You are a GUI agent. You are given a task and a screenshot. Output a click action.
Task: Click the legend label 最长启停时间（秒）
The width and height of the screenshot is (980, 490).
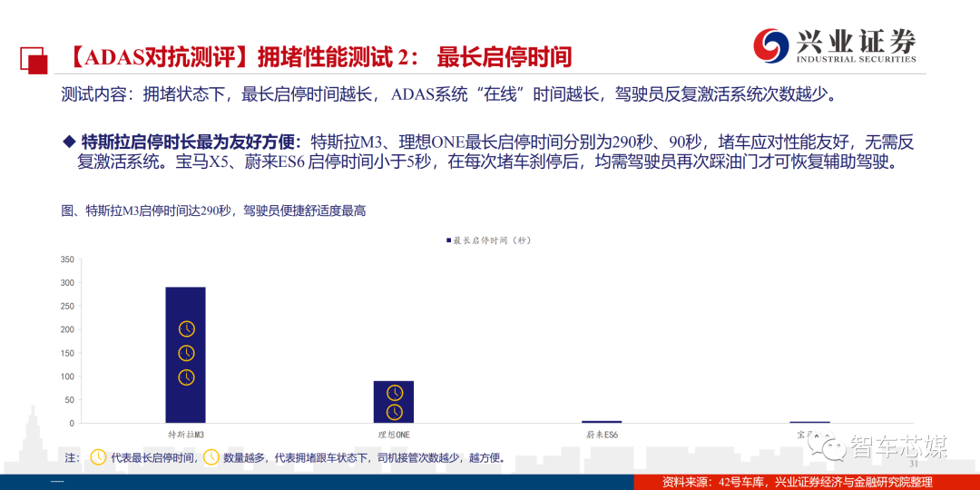(x=492, y=240)
